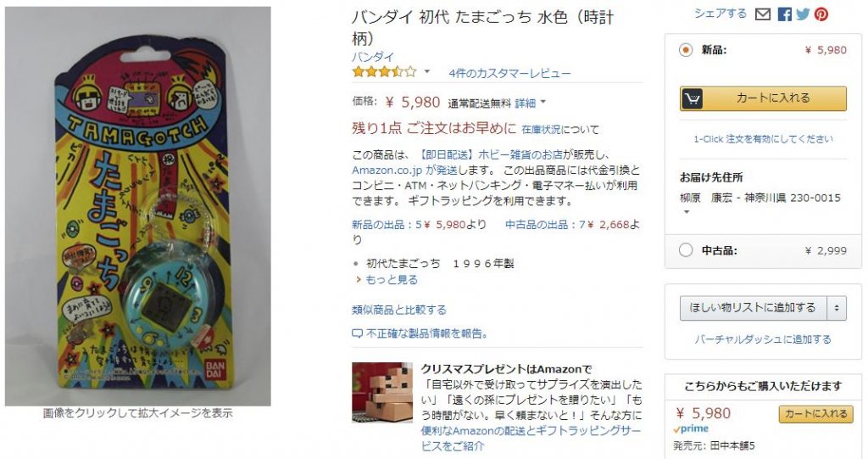
Task: Open the バンダイ brand link
Action: coord(373,57)
